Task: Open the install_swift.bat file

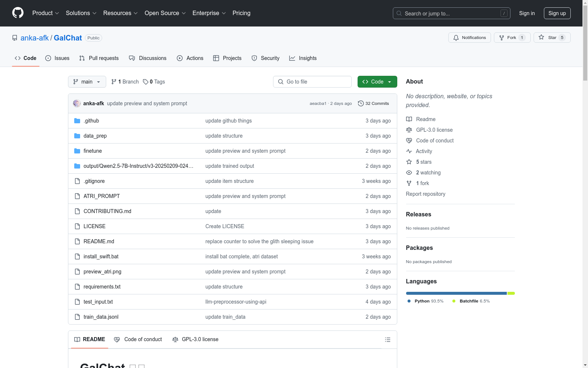Action: pos(101,256)
